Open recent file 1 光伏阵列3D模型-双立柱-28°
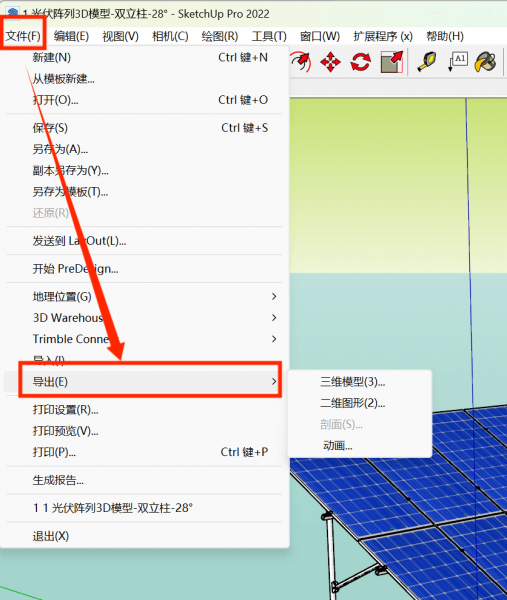This screenshot has width=507, height=600. point(144,508)
